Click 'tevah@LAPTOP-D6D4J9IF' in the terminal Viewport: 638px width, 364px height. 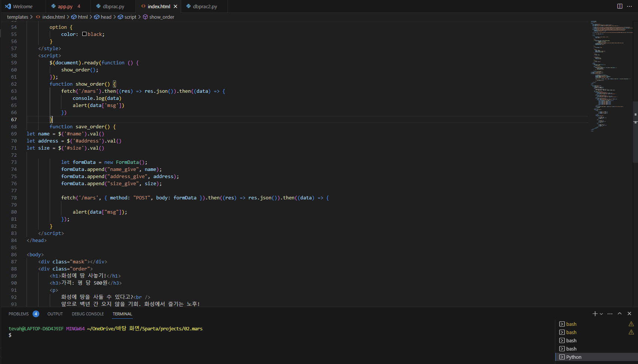pos(36,328)
